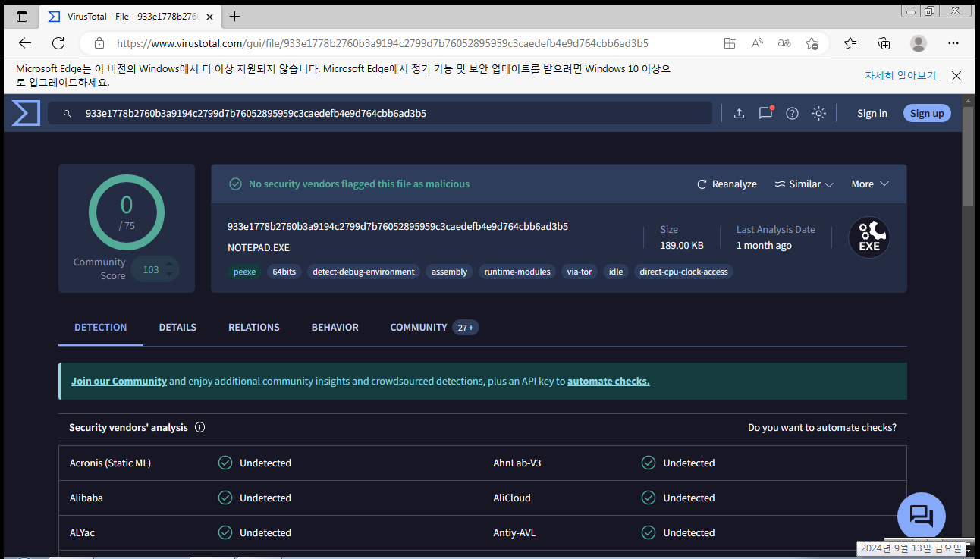Viewport: 980px width, 559px height.
Task: Switch to the DETAILS tab
Action: click(177, 328)
